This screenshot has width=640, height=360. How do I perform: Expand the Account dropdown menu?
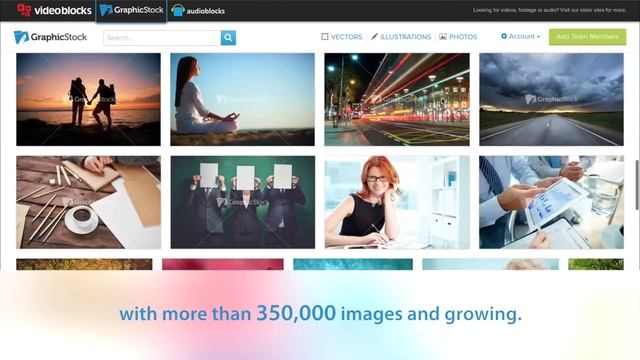[520, 36]
